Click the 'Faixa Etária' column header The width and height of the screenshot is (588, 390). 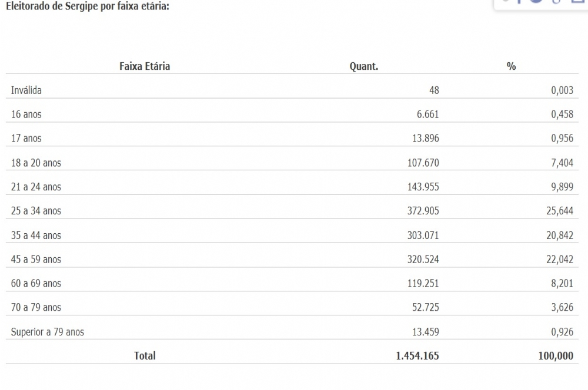tap(145, 66)
